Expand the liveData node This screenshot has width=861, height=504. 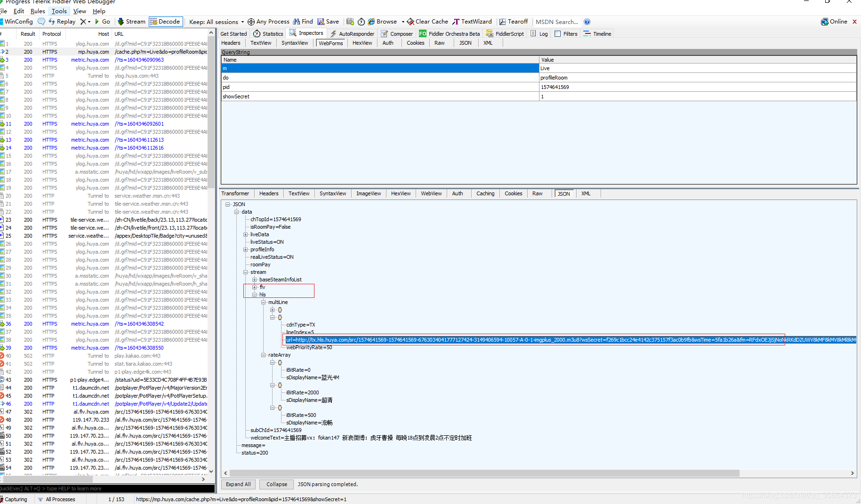coord(246,234)
